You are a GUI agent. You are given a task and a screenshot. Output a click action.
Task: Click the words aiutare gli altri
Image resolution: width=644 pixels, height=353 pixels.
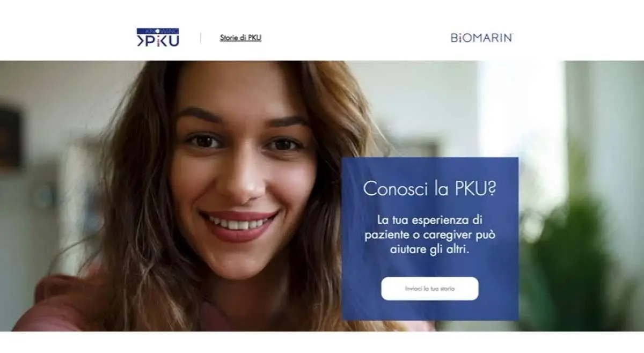(x=429, y=250)
